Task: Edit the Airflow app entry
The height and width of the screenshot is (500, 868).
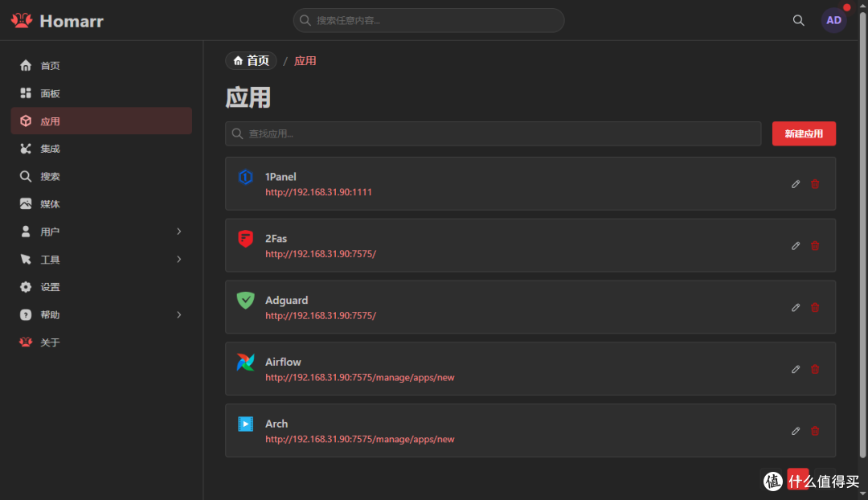Action: 796,369
